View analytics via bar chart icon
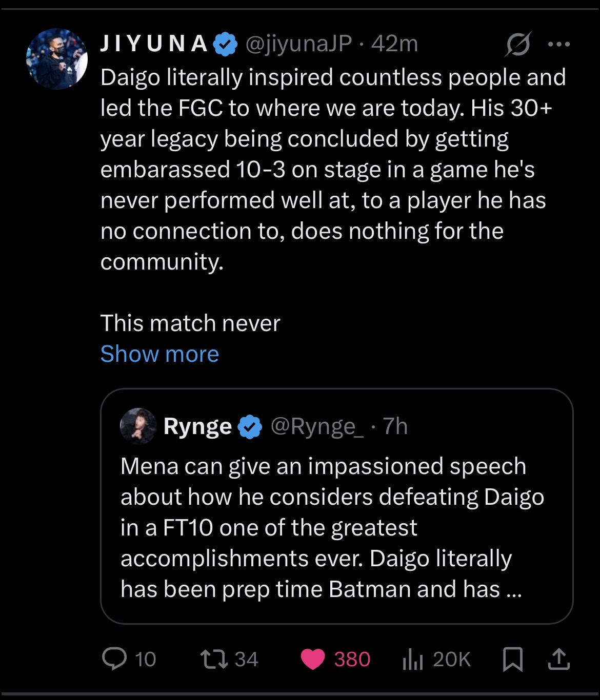This screenshot has width=600, height=700. 412,660
